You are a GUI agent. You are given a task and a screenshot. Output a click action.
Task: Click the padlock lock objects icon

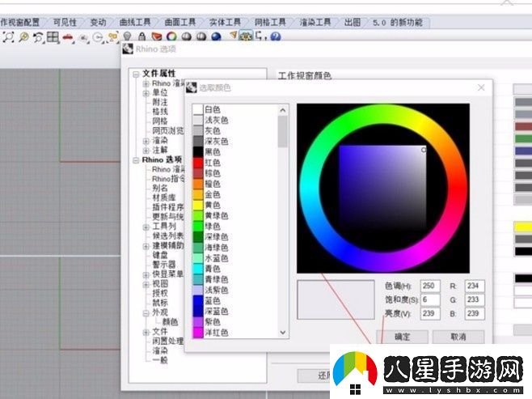point(141,36)
